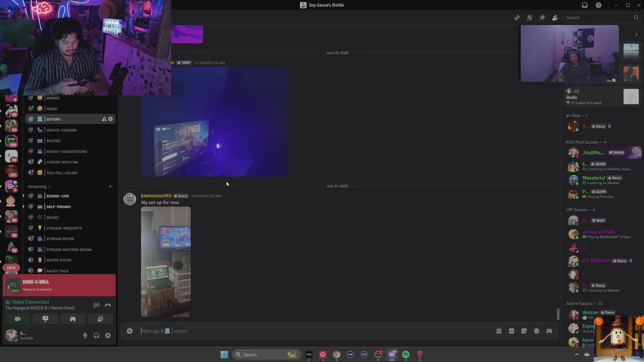Image resolution: width=644 pixels, height=362 pixels.
Task: Open emoji picker icon
Action: pyautogui.click(x=536, y=331)
